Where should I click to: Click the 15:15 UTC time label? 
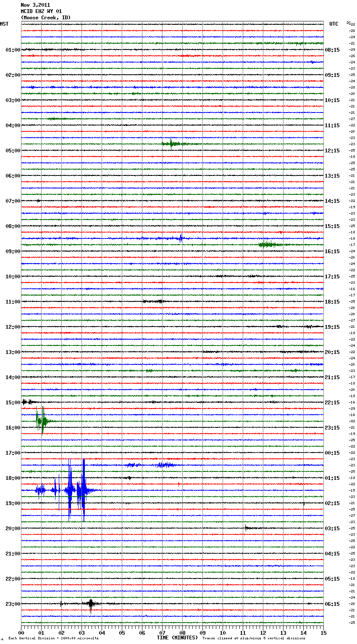pos(332,226)
